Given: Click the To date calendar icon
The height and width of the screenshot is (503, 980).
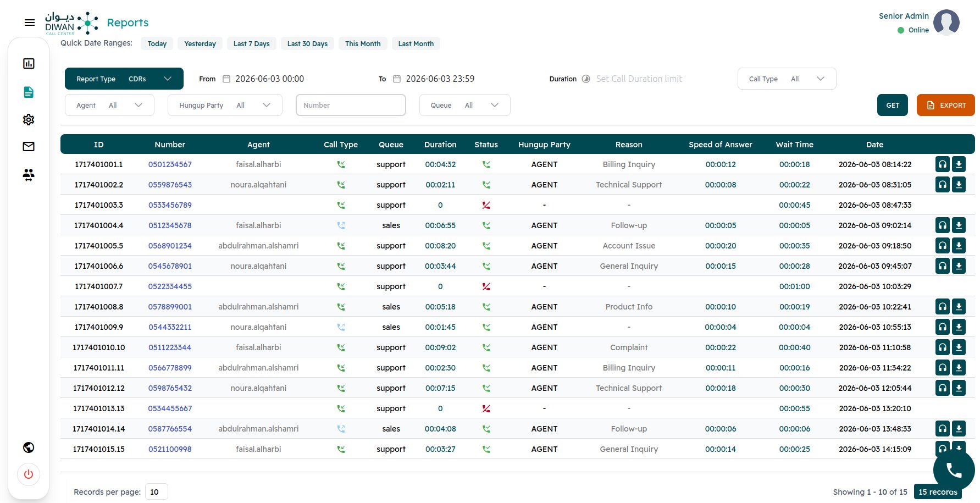Looking at the screenshot, I should pos(397,79).
